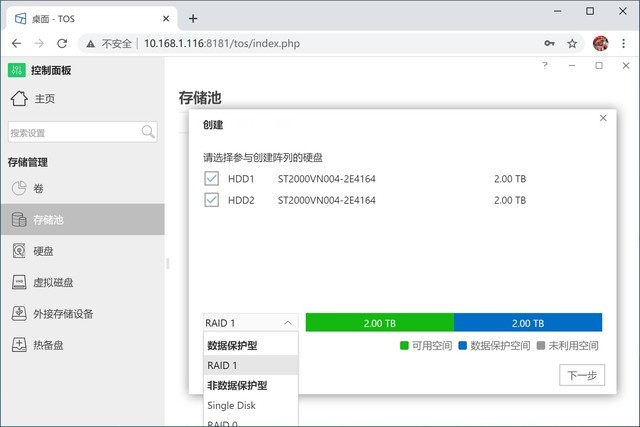Click the 数据保护空间 legend label
The height and width of the screenshot is (427, 640).
tap(500, 346)
